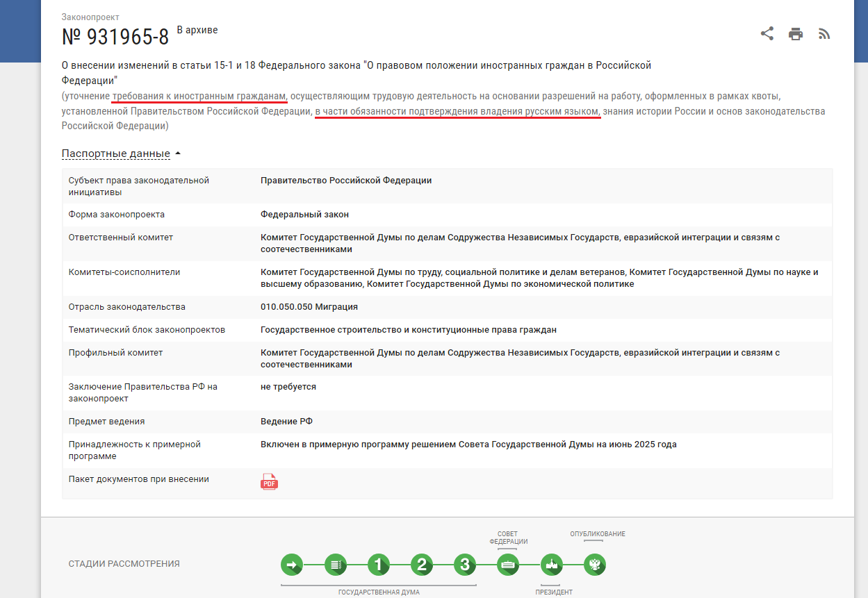Click the collapse arrow beside Паспортные данные
This screenshot has width=868, height=598.
[x=178, y=153]
